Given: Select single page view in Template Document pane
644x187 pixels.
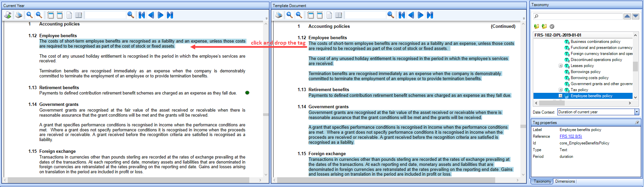Looking at the screenshot, I should click(329, 15).
